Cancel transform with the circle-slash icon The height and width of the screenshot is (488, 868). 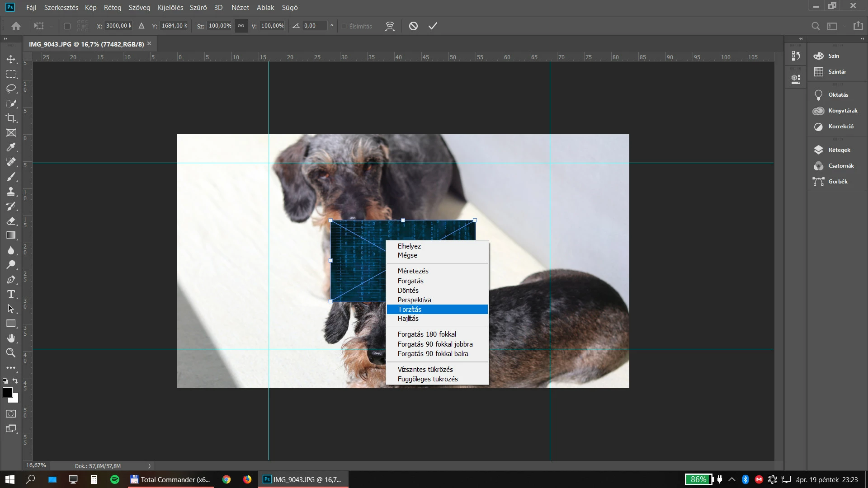[x=413, y=26]
